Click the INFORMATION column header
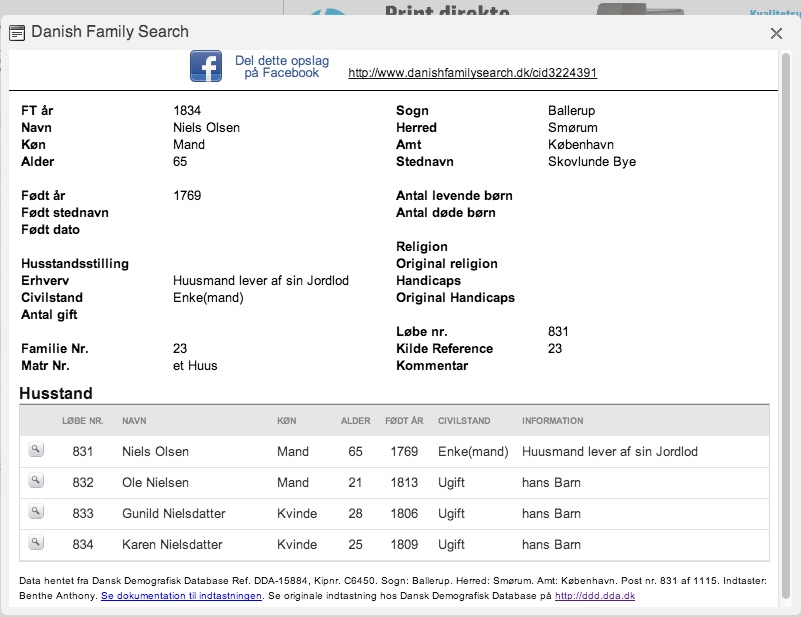This screenshot has height=617, width=801. 552,421
